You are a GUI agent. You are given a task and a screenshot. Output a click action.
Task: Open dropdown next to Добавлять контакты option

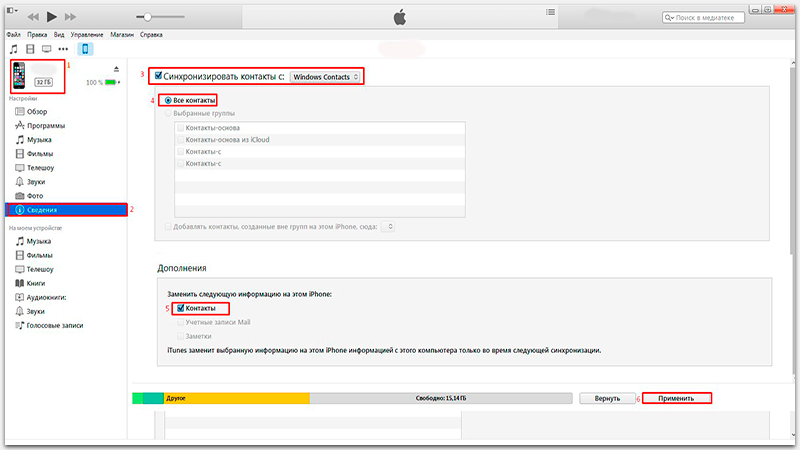[x=388, y=227]
